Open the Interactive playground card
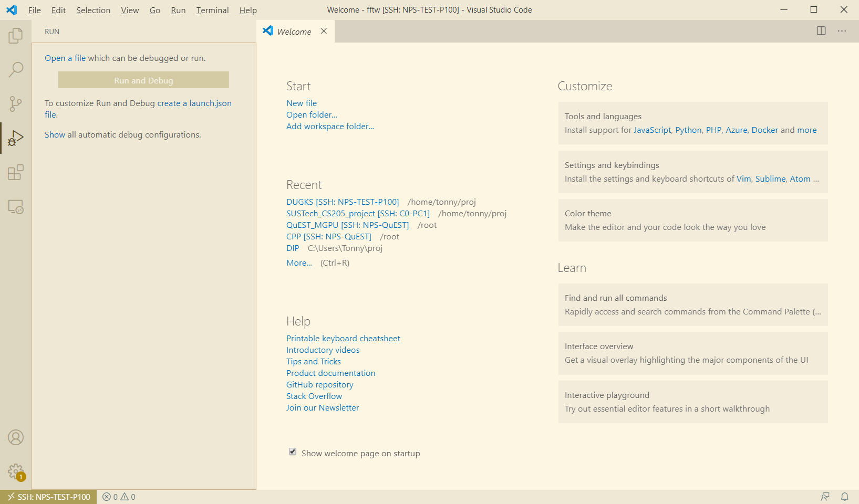Viewport: 859px width, 504px height. (693, 402)
